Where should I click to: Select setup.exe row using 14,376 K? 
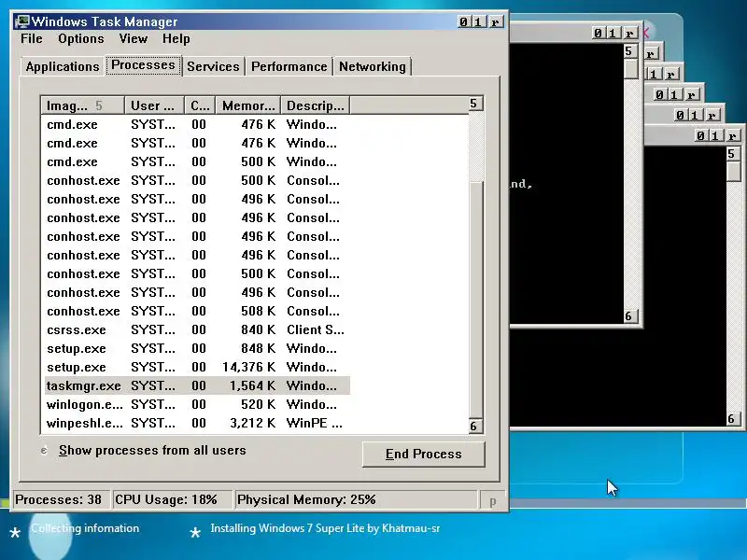coord(197,367)
